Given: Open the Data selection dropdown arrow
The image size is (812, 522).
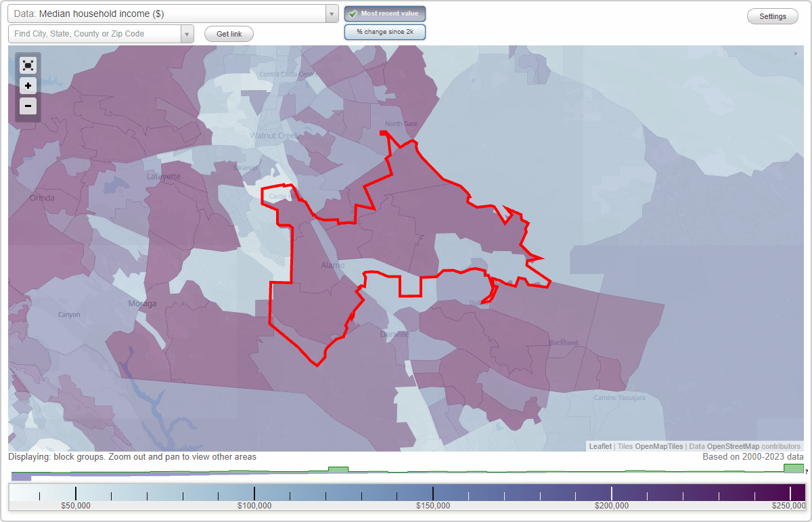Looking at the screenshot, I should (330, 13).
